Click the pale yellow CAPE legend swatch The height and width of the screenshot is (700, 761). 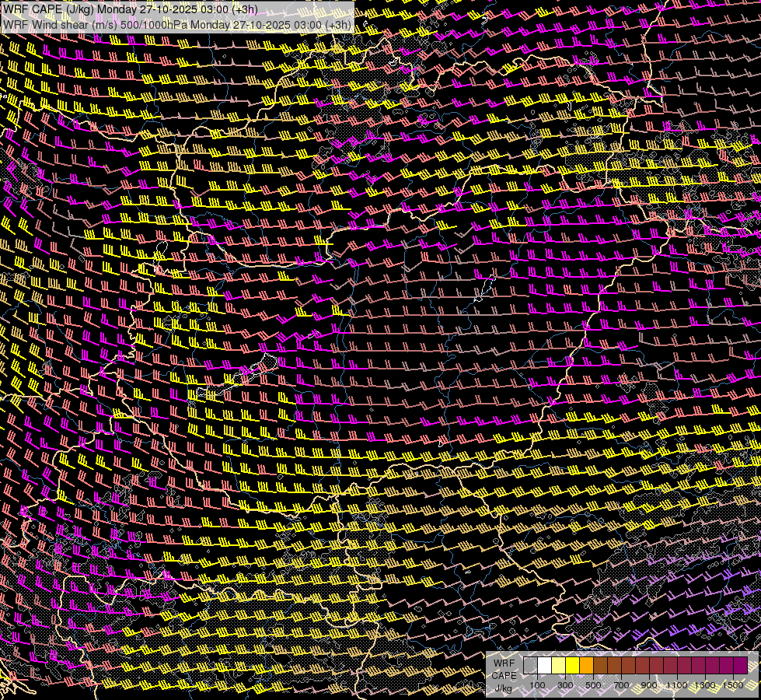[x=559, y=666]
